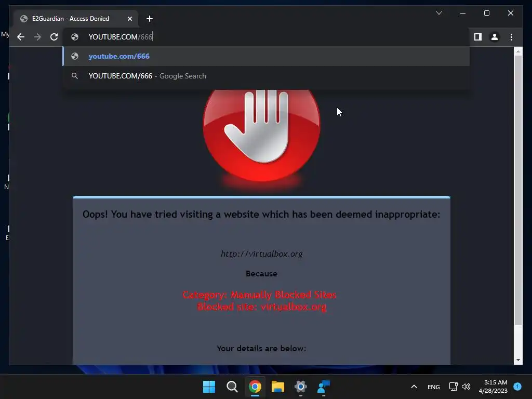Click Chrome icon in the taskbar
Viewport: 532px width, 399px height.
coord(255,387)
